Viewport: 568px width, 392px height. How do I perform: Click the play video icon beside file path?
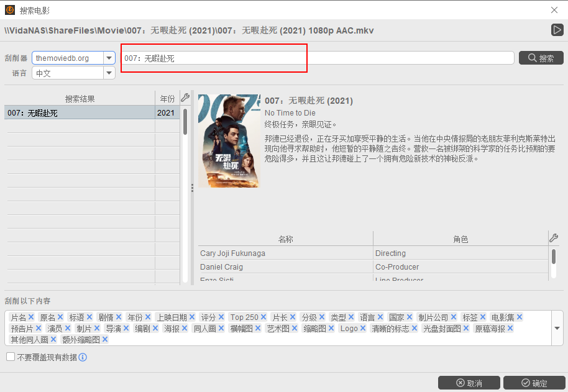557,30
